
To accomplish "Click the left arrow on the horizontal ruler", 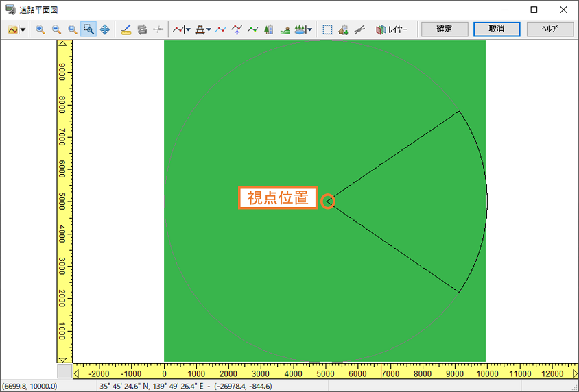I will pos(76,373).
